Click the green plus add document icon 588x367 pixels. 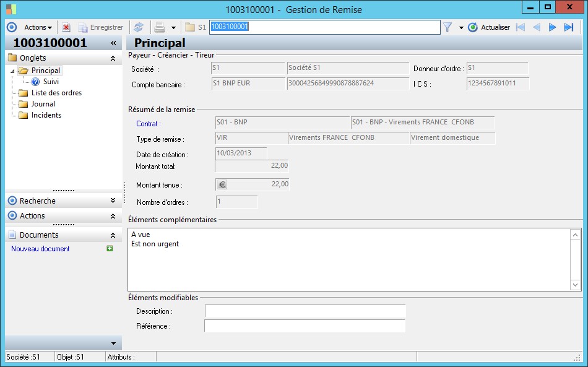pos(110,248)
